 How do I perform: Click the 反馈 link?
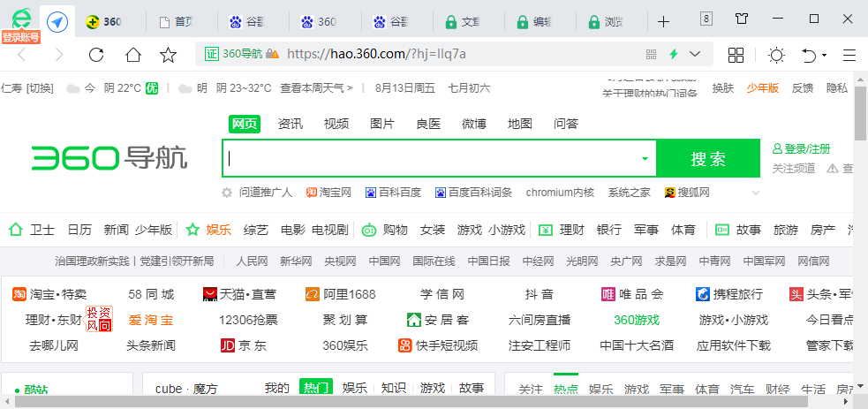(803, 88)
